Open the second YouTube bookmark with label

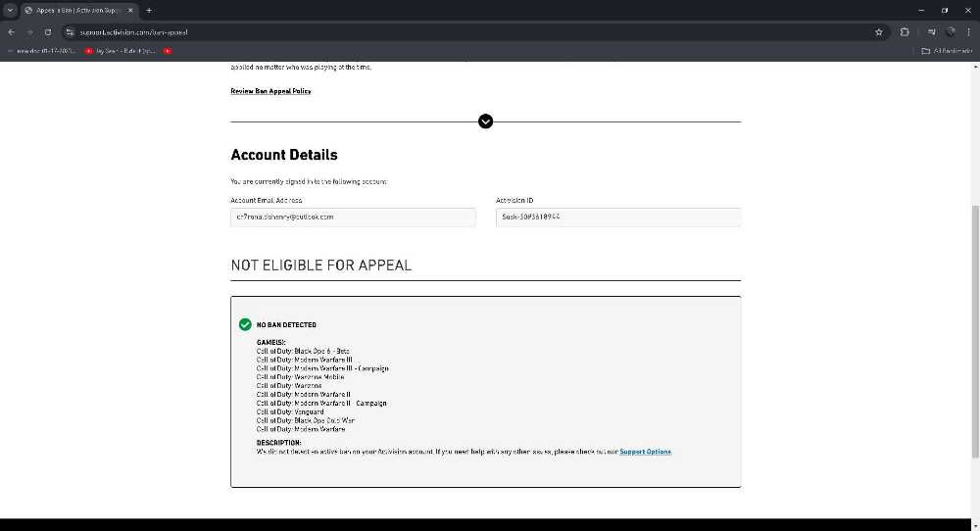click(120, 51)
